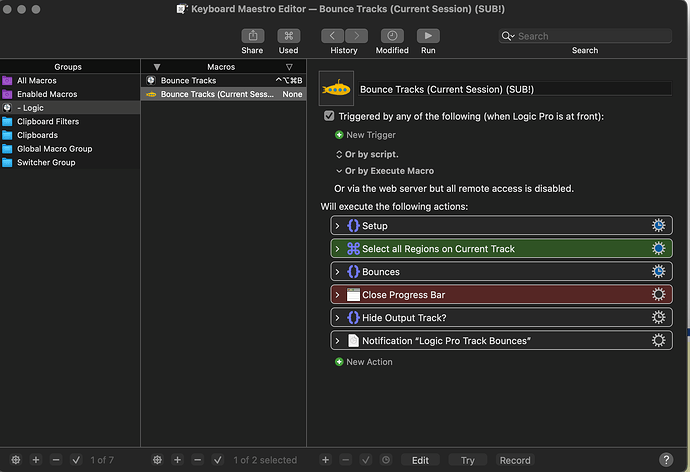Image resolution: width=690 pixels, height=472 pixels.
Task: Click the Record button
Action: point(515,460)
